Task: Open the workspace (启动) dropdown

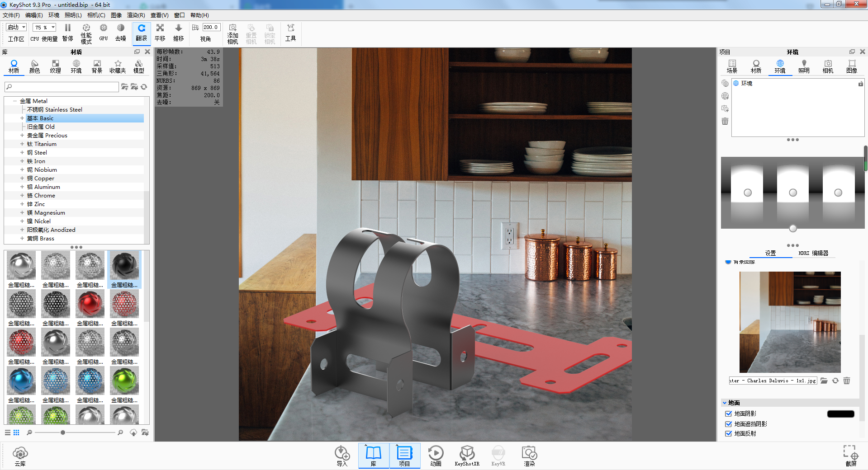Action: [16, 27]
